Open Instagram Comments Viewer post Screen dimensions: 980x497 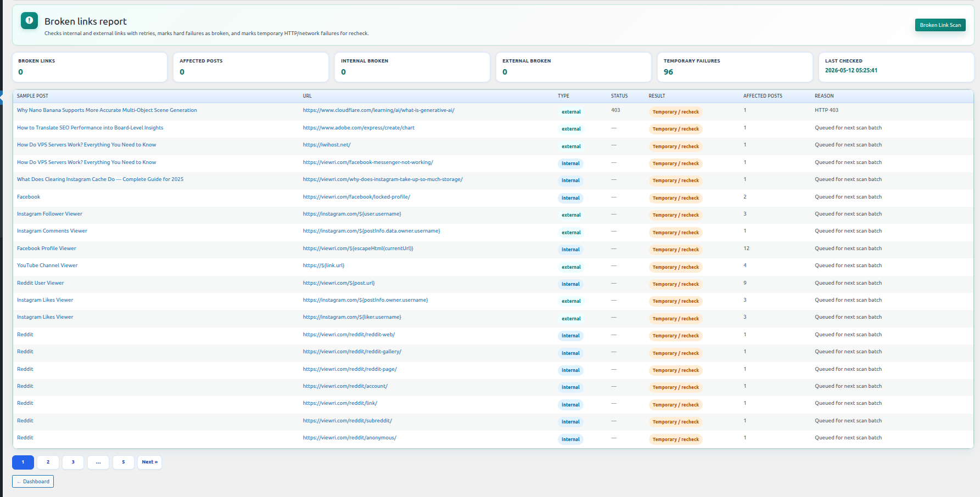coord(52,231)
